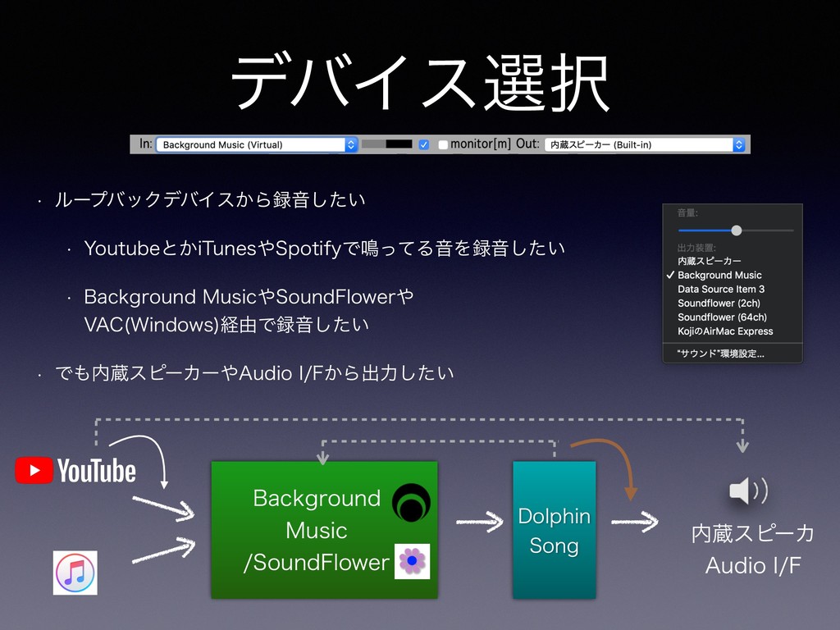The width and height of the screenshot is (840, 630).
Task: Click the Background MusicやSoundFlowerや bullet text
Action: coord(249,311)
